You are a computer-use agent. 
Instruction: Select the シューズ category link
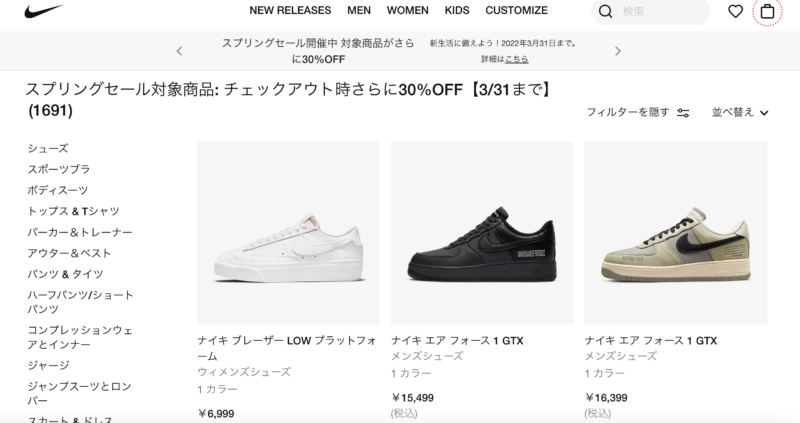tap(47, 148)
